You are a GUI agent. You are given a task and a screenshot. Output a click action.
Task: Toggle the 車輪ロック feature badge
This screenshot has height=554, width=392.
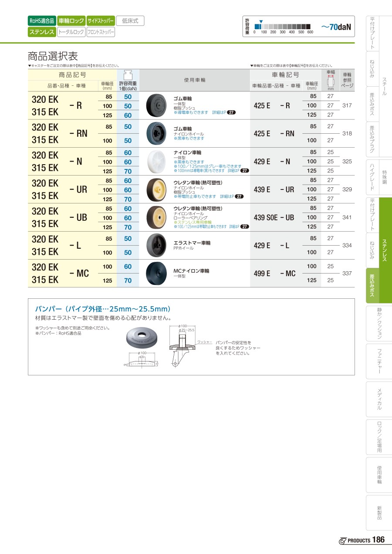coord(71,20)
